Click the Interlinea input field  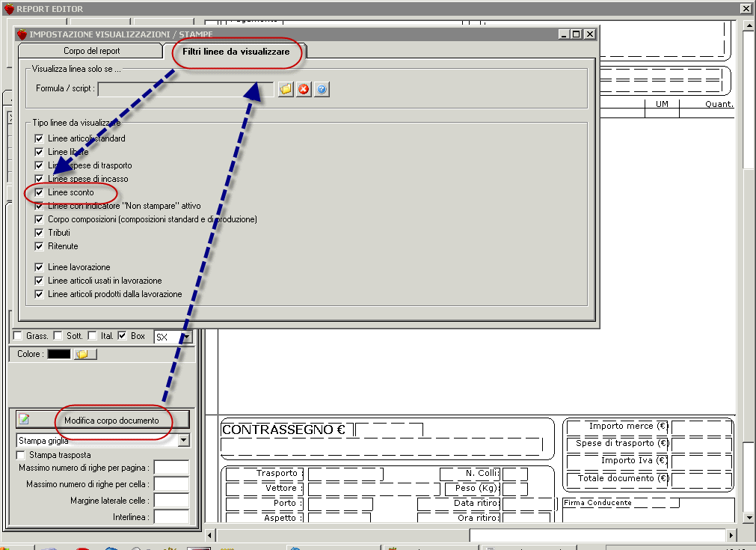(x=171, y=517)
